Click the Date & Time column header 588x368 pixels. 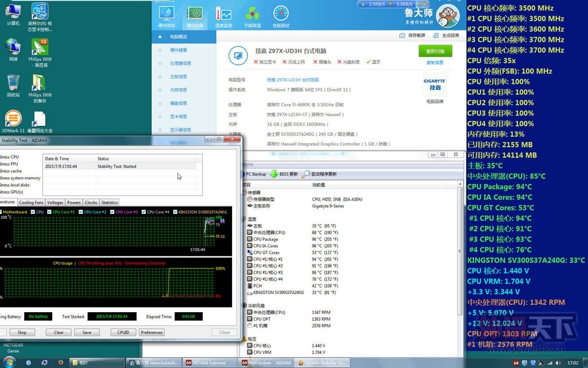click(69, 159)
